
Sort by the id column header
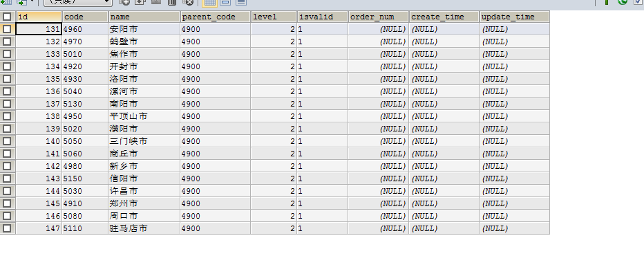pos(39,17)
